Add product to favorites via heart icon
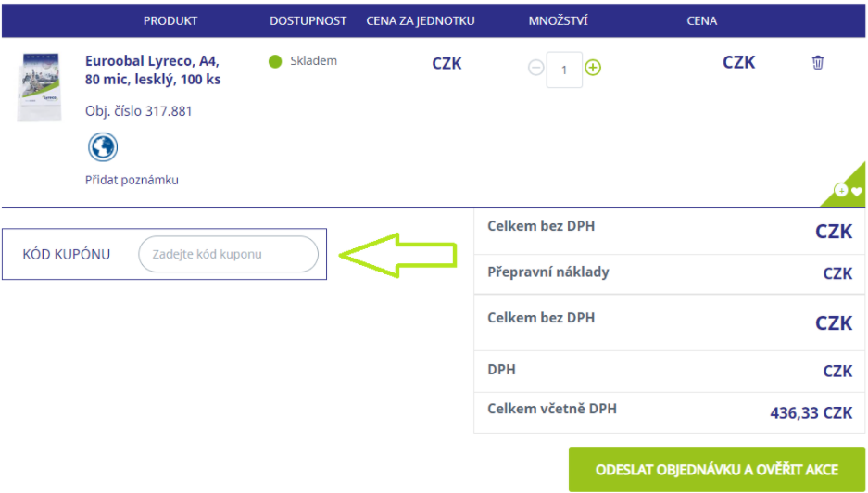Viewport: 868px width, 493px height. click(856, 192)
